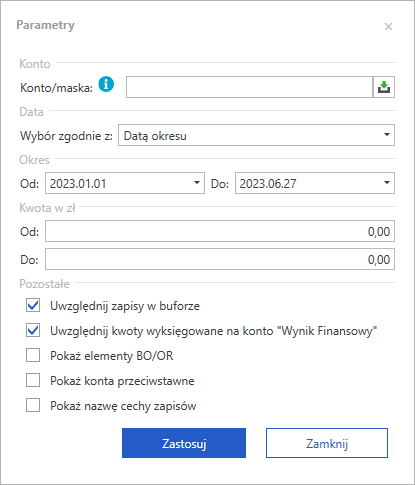Uncheck Uwzględnij kwoty wyksięgowane na Wynik Finansowy
Viewport: 415px width, 485px height.
(x=33, y=330)
